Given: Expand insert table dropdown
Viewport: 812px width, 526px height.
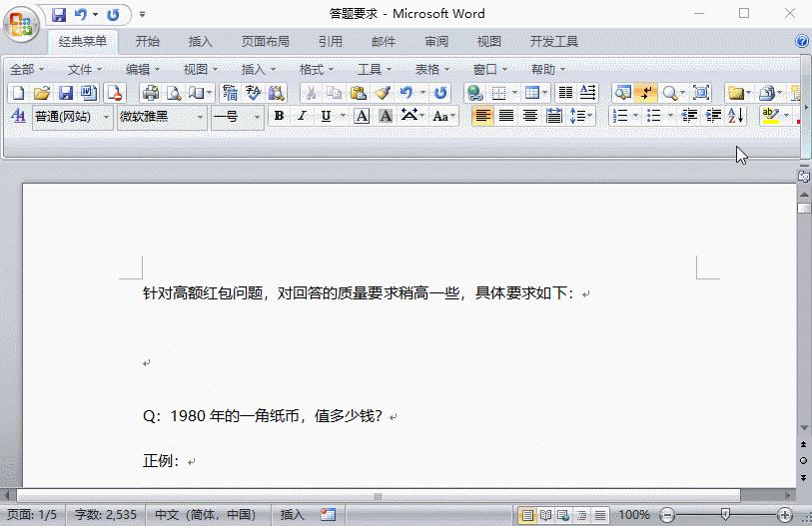Looking at the screenshot, I should click(x=544, y=93).
